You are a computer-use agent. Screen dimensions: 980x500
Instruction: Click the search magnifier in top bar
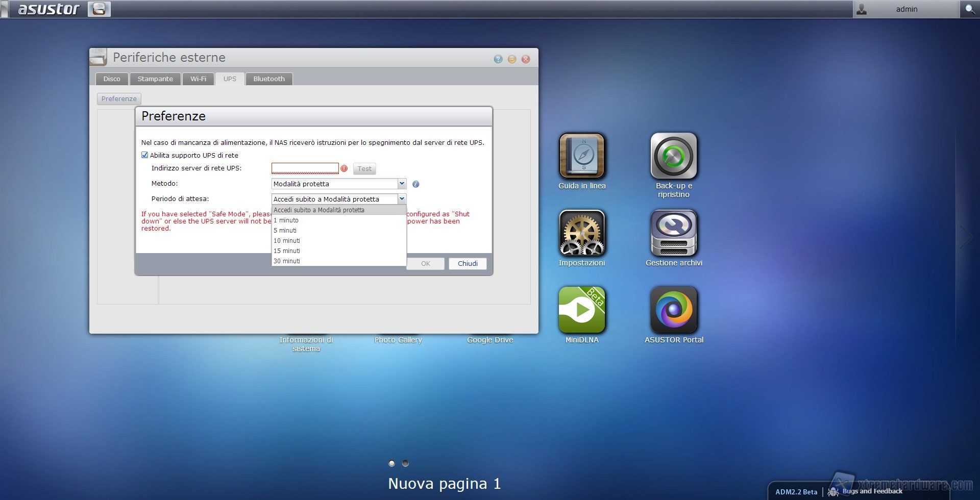pos(969,9)
